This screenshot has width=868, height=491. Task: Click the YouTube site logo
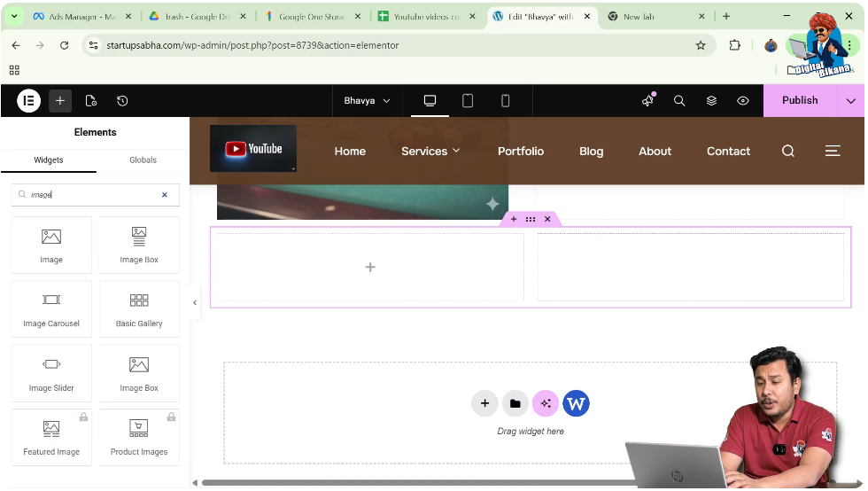pos(253,149)
